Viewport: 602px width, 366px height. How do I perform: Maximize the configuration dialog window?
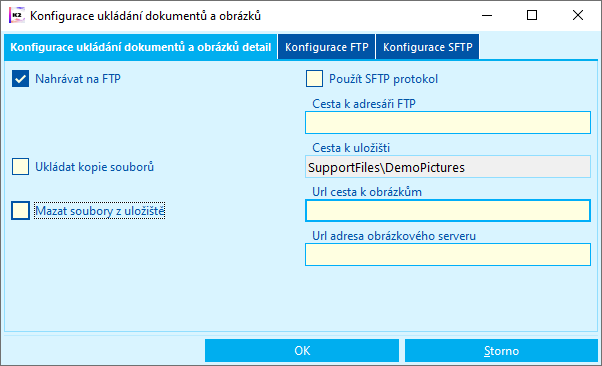(x=532, y=15)
